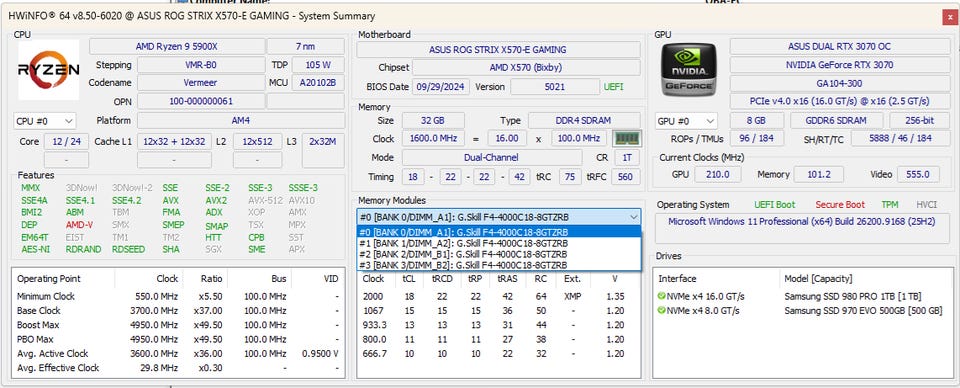960x388 pixels.
Task: Click the AMD Ryzen 9 5900X name field
Action: [177, 47]
